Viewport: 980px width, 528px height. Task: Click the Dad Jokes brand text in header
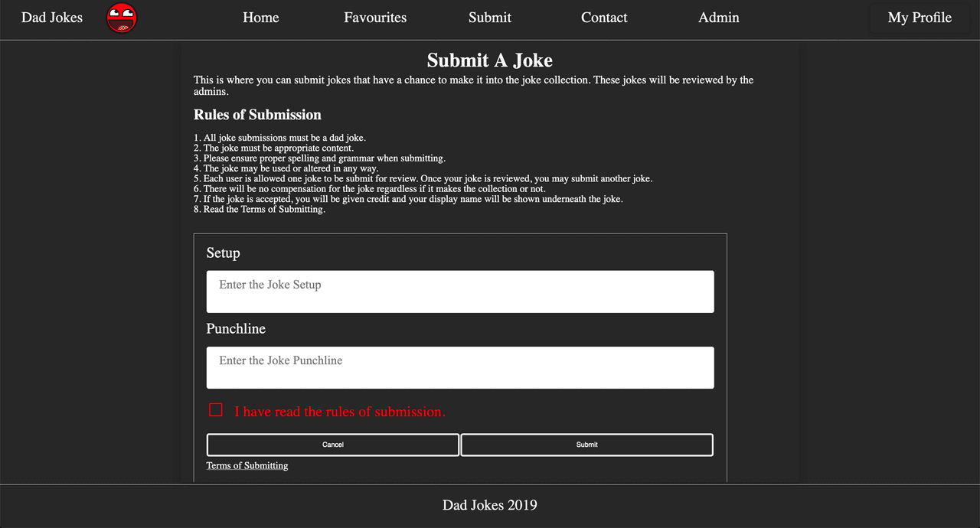pos(52,18)
